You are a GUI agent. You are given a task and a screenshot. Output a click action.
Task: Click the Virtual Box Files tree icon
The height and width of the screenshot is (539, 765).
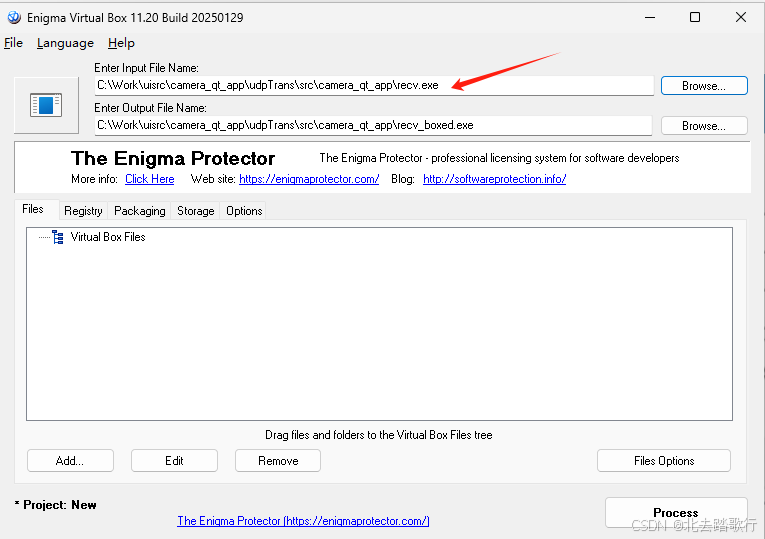point(58,237)
